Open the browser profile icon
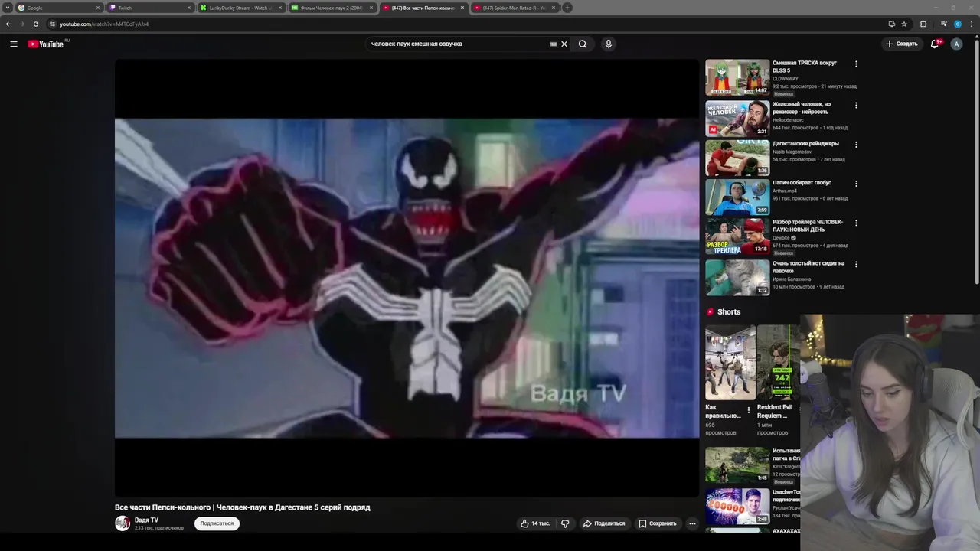Image resolution: width=980 pixels, height=551 pixels. coord(957,24)
